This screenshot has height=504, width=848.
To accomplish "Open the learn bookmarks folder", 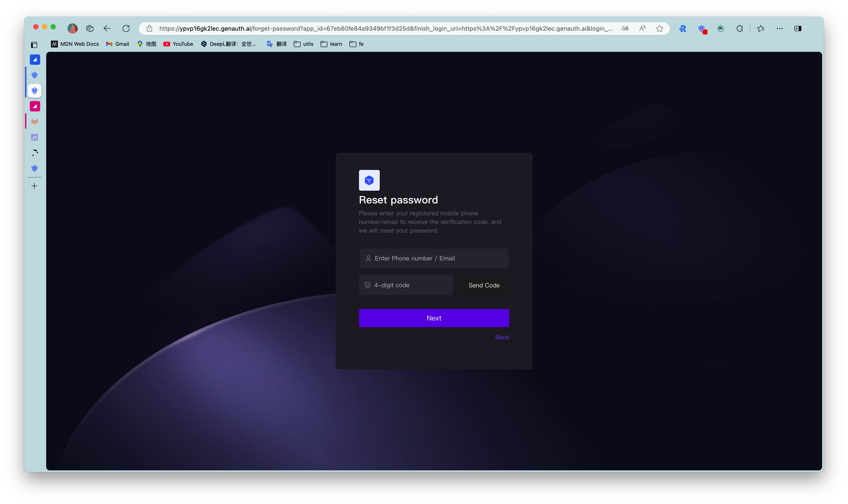I will [x=331, y=44].
